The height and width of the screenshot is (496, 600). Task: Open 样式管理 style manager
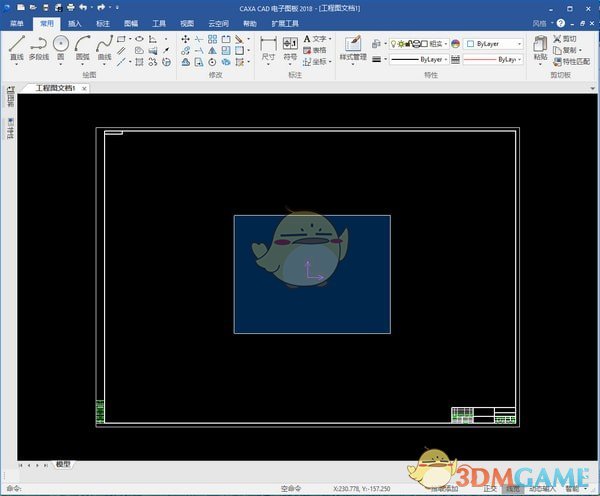353,49
